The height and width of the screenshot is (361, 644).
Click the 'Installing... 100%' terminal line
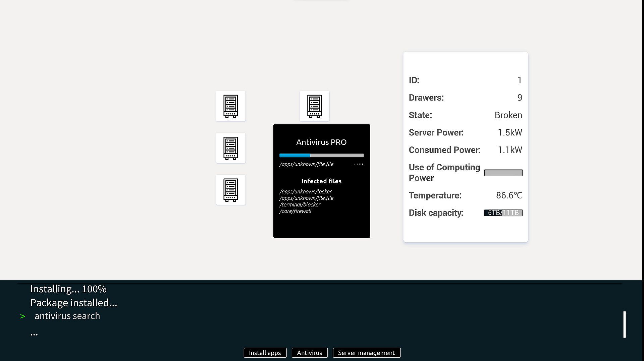tap(68, 289)
